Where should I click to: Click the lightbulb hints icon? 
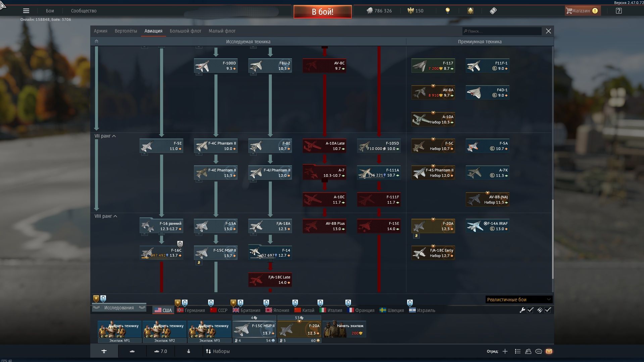[447, 11]
